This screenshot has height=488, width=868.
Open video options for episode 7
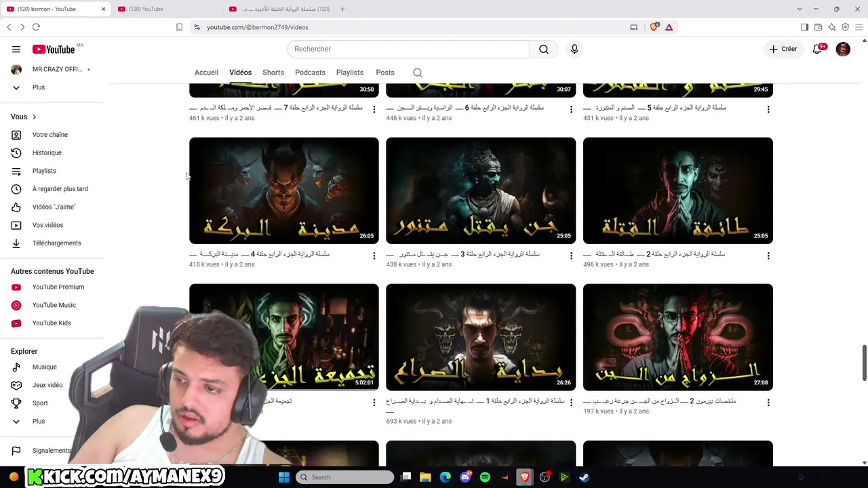[374, 109]
